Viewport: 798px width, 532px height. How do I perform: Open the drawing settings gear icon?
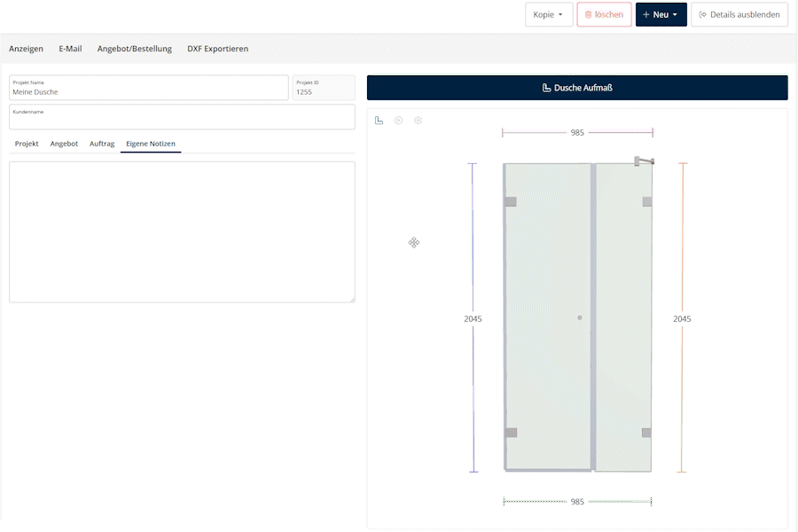tap(419, 121)
